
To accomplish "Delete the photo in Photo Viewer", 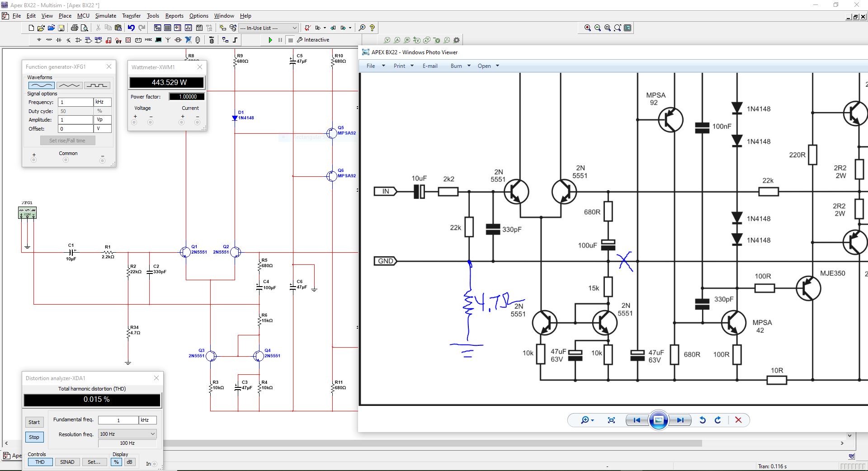I will [x=738, y=420].
